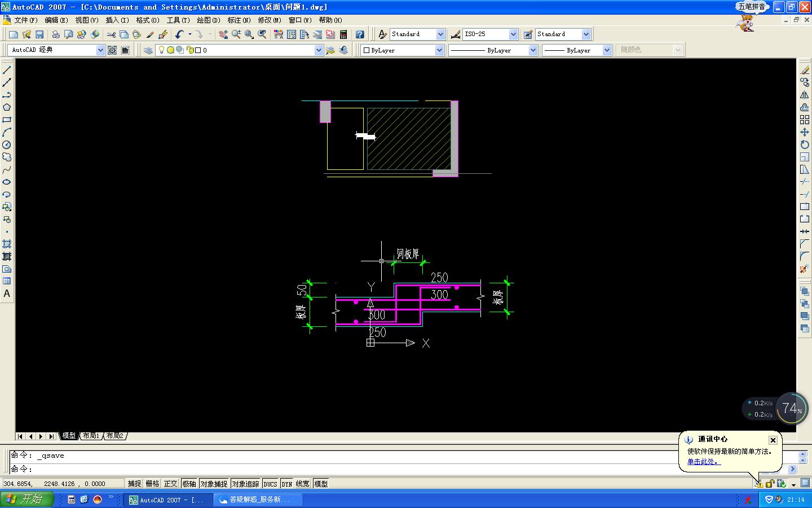Select the Multiline Text tool (A)
Image resolution: width=812 pixels, height=508 pixels.
[7, 294]
